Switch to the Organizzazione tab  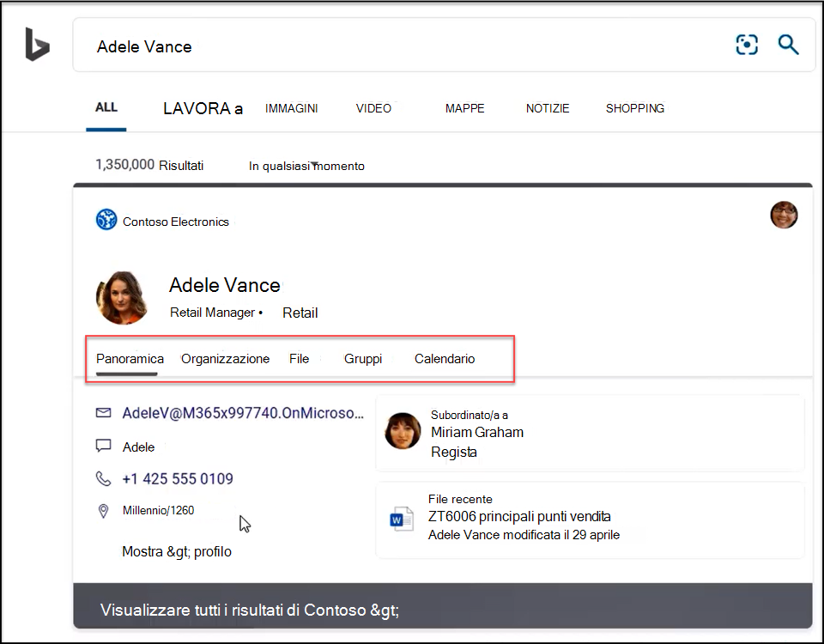pyautogui.click(x=226, y=359)
